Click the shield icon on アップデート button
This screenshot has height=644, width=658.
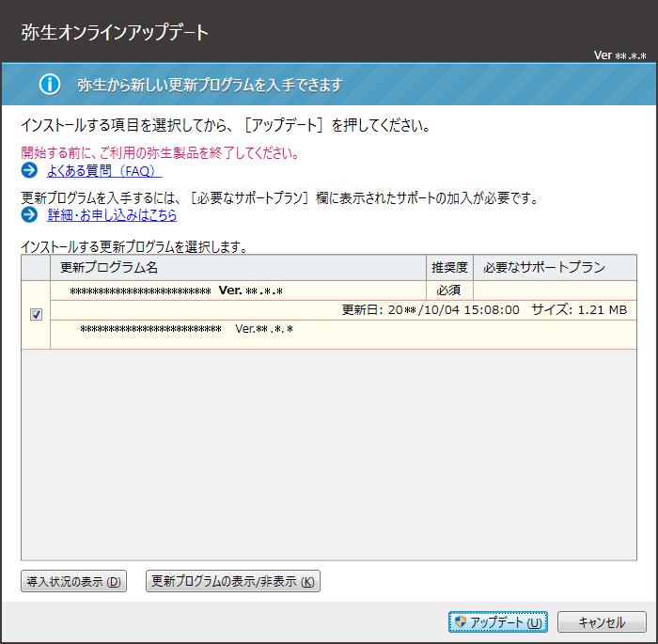(461, 621)
